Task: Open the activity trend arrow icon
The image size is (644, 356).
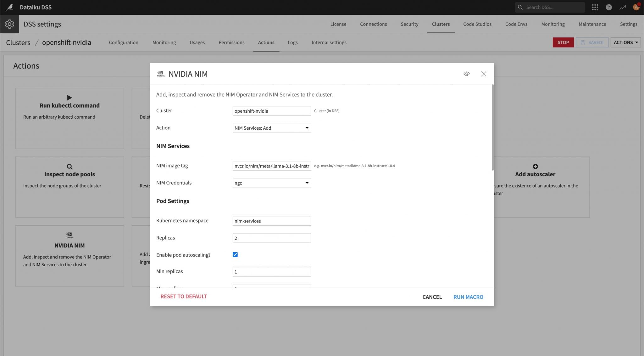Action: (623, 7)
